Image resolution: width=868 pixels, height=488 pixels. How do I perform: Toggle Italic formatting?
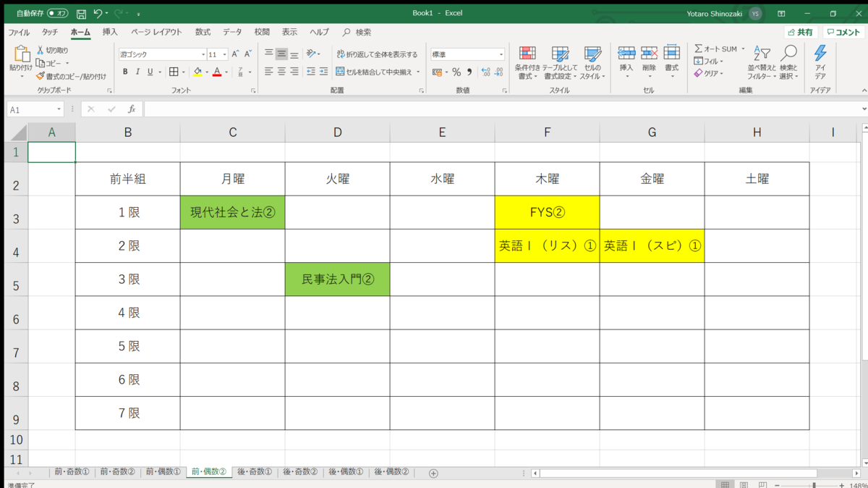[x=137, y=72]
